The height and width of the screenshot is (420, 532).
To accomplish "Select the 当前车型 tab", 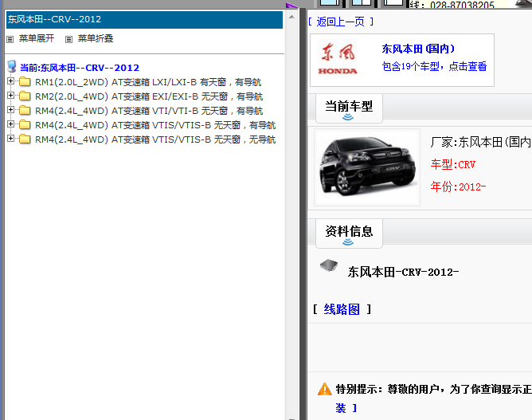I will 349,108.
